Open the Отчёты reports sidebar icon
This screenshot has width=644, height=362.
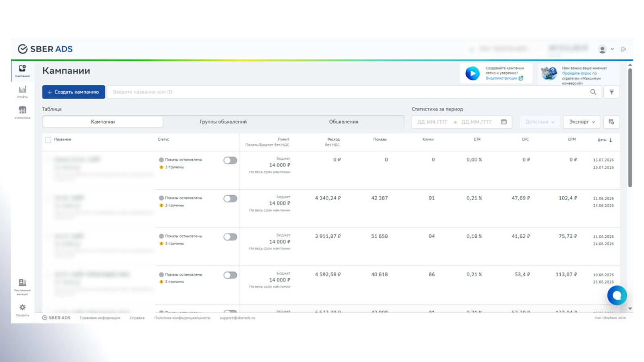pos(22,92)
